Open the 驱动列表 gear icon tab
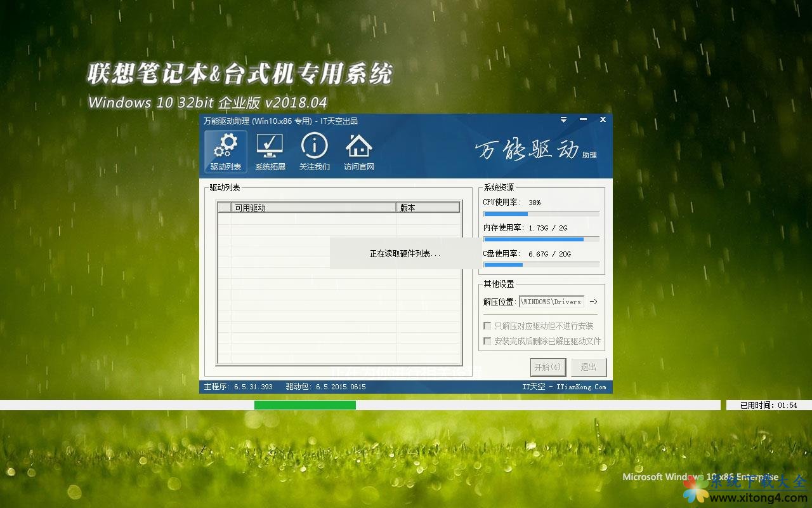Image resolution: width=812 pixels, height=508 pixels. coord(225,152)
